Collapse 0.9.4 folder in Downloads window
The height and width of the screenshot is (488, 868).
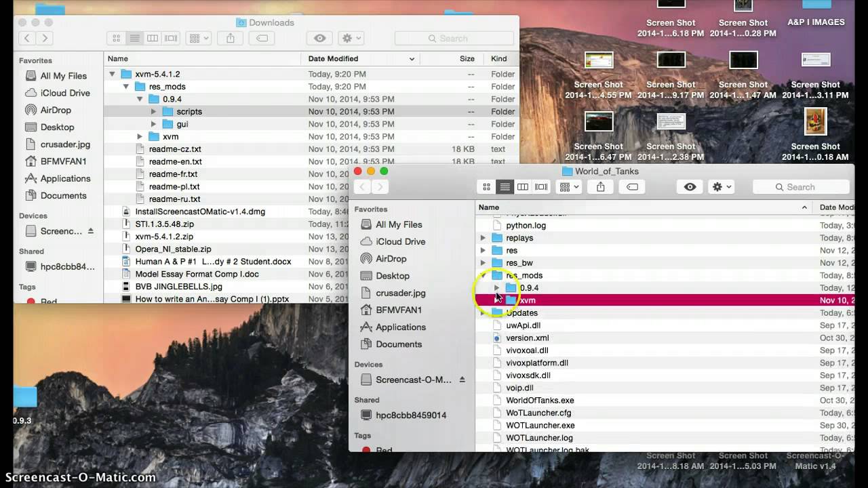pyautogui.click(x=140, y=99)
